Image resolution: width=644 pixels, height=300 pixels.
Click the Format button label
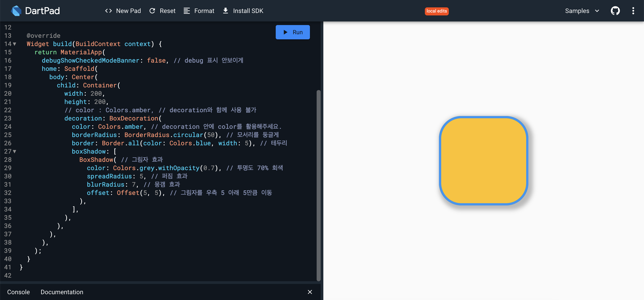(204, 11)
